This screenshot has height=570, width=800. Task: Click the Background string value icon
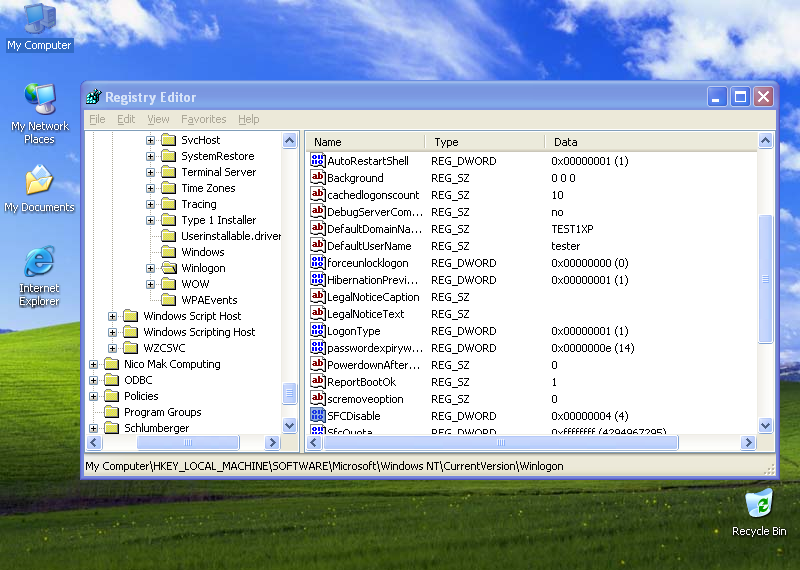coord(317,178)
